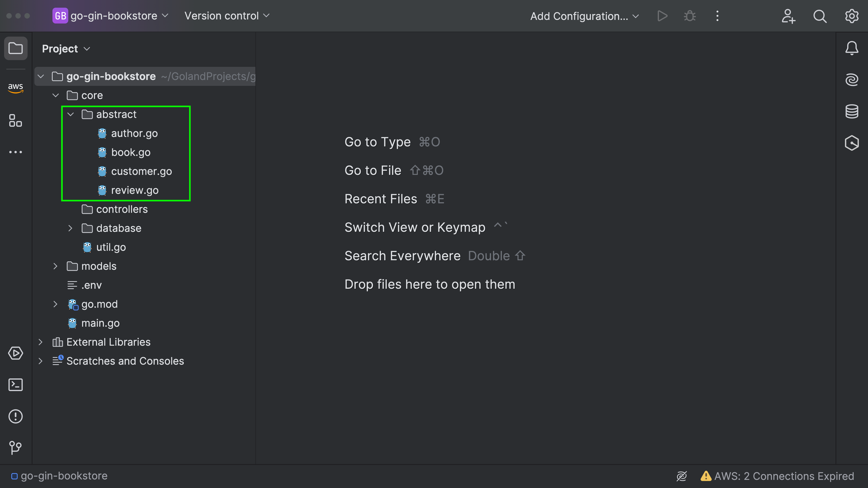This screenshot has height=488, width=868.
Task: Expand the database folder
Action: pos(71,228)
